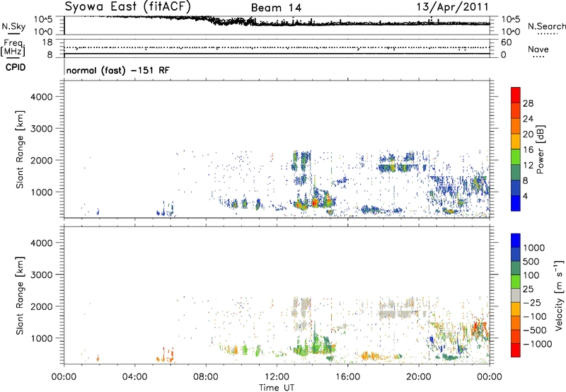
Task: Click the 'Power [dB]' colorbar title
Action: tap(541, 149)
